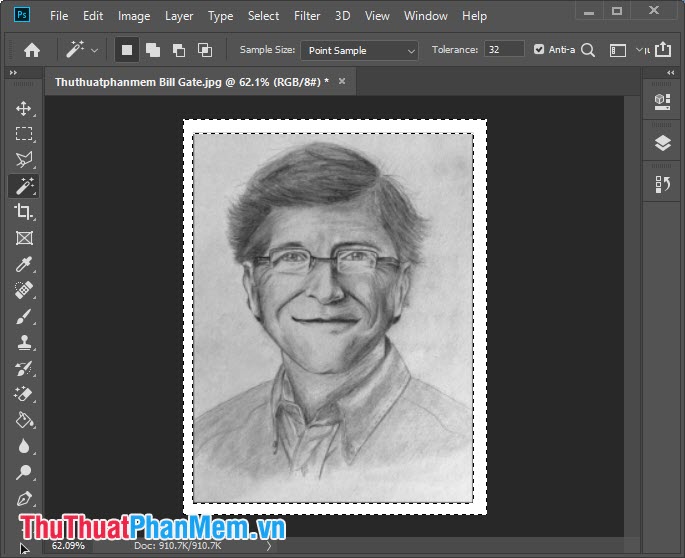Select the Eyedropper tool

[24, 264]
